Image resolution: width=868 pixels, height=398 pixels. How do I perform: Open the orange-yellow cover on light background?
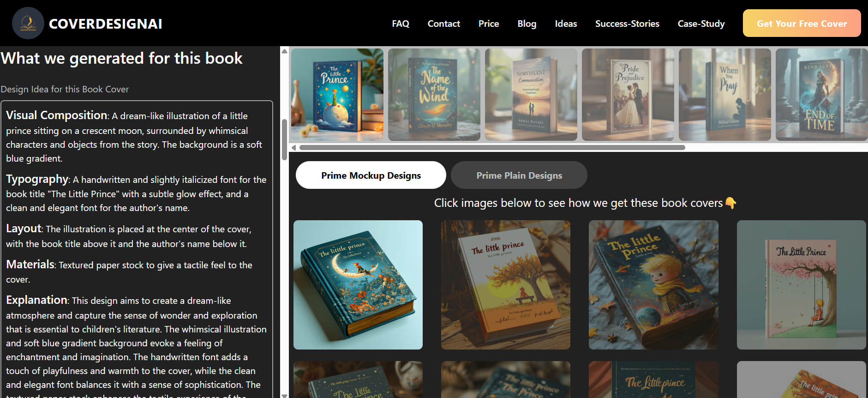[x=802, y=380]
